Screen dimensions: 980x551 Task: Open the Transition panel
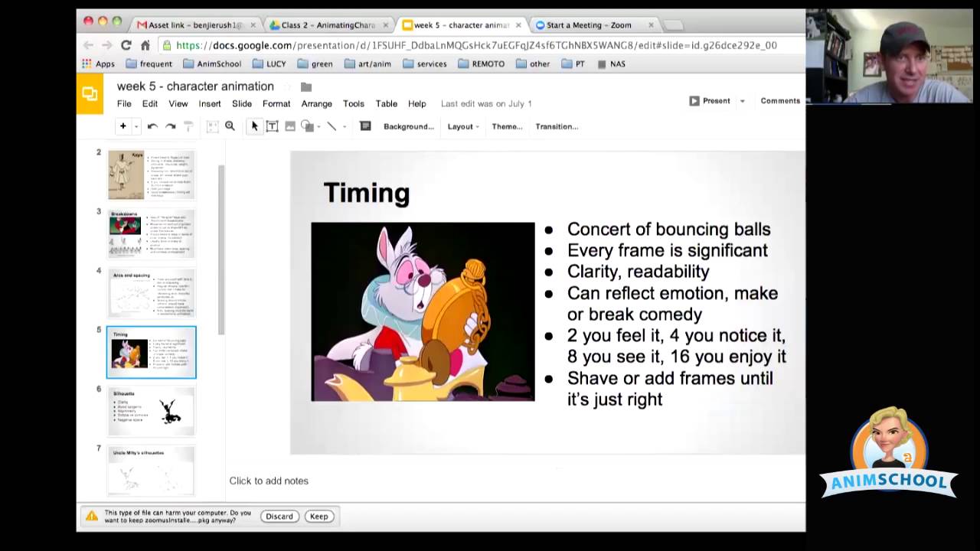coord(557,126)
